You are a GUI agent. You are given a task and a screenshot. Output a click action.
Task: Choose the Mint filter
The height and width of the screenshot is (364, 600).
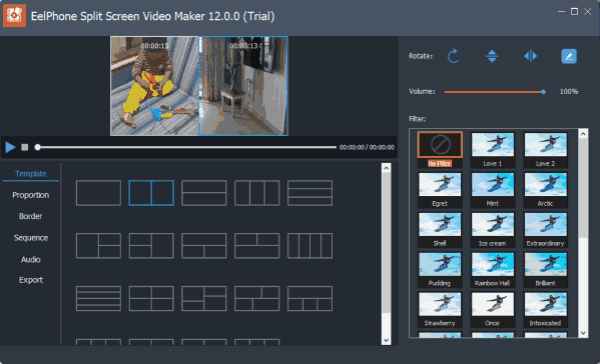coord(492,189)
